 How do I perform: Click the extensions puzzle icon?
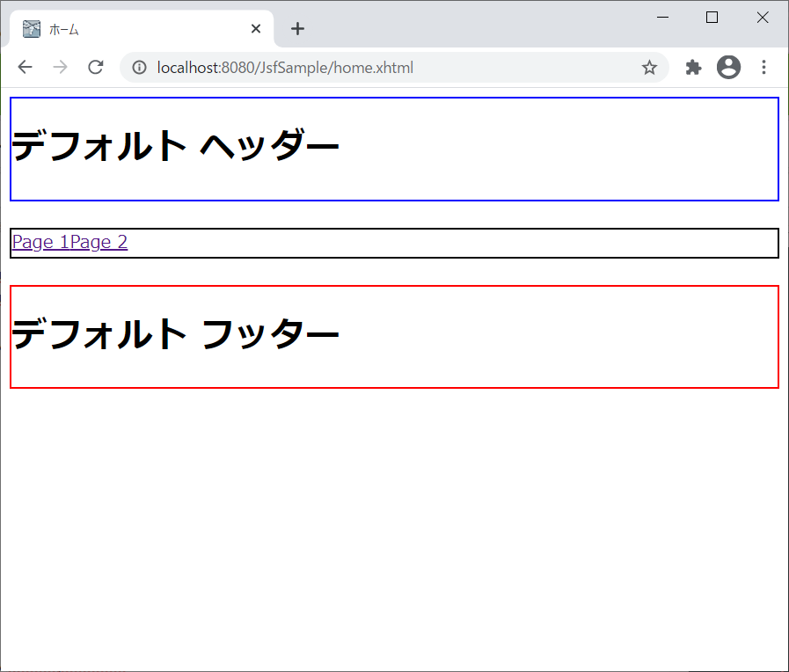[x=693, y=67]
